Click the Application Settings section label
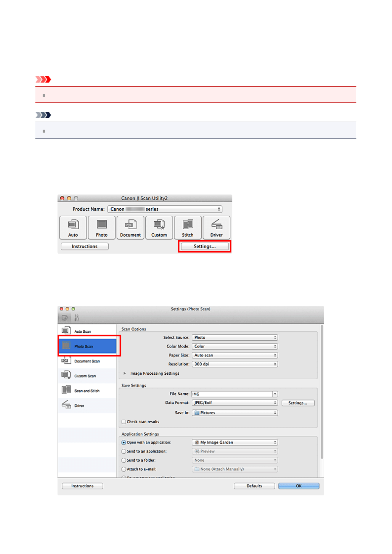The height and width of the screenshot is (554, 392). click(x=140, y=434)
